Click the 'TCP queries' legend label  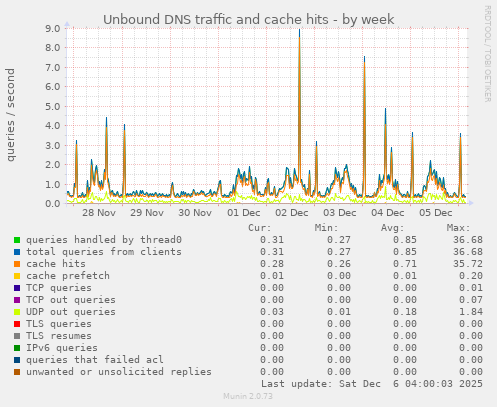(59, 288)
